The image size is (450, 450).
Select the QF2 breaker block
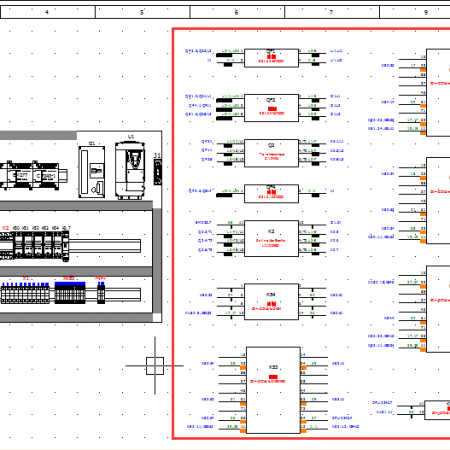click(271, 108)
